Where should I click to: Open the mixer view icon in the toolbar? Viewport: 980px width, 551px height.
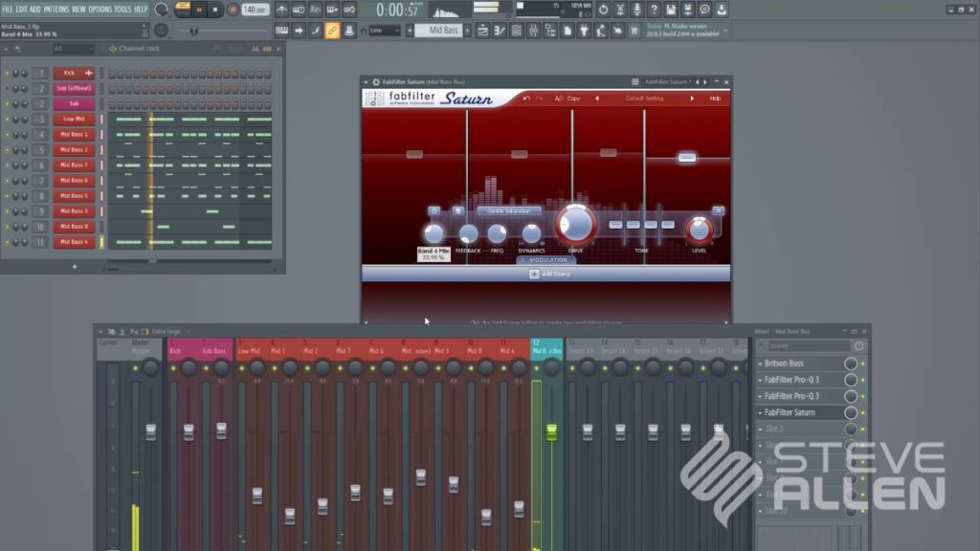[x=533, y=31]
